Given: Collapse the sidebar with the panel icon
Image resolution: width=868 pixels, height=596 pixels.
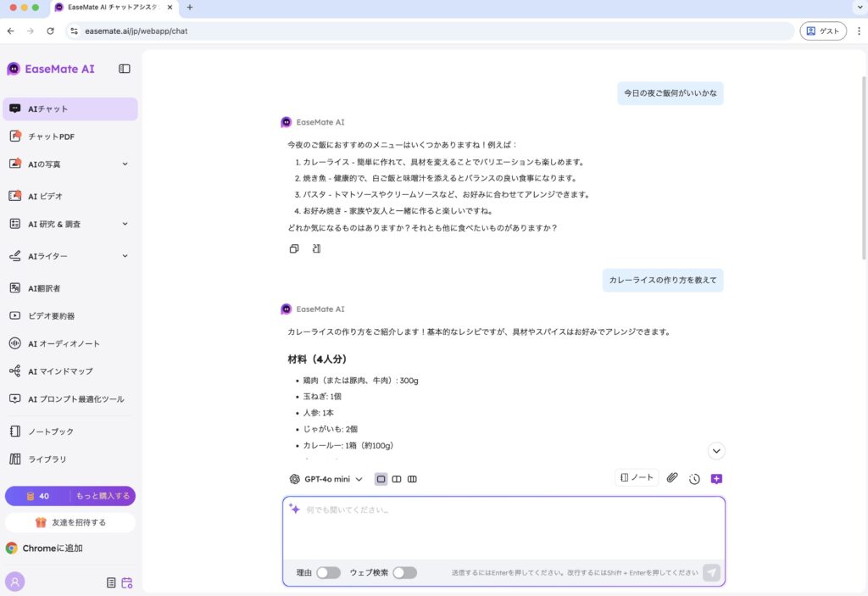Looking at the screenshot, I should [x=125, y=69].
